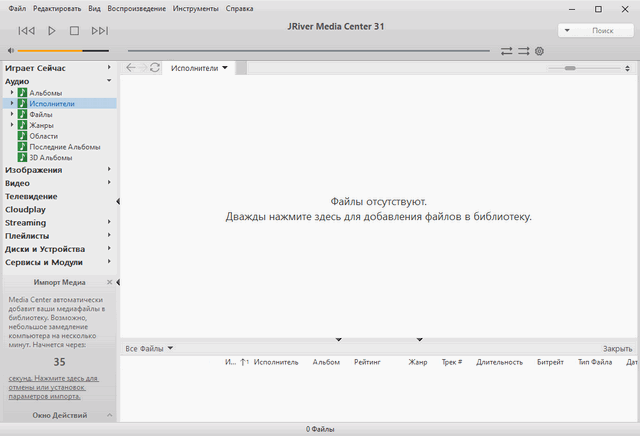Toggle repeat playback mode
This screenshot has height=436, width=640.
click(x=507, y=50)
